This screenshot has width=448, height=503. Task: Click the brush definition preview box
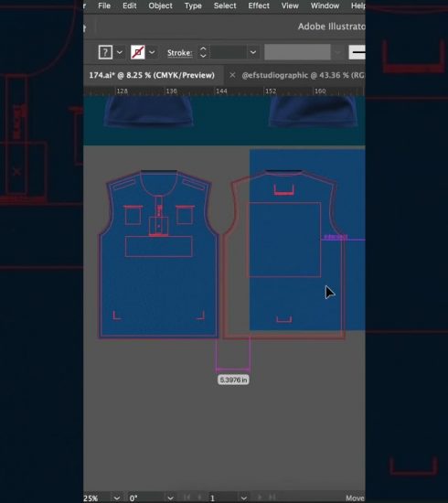click(x=357, y=52)
